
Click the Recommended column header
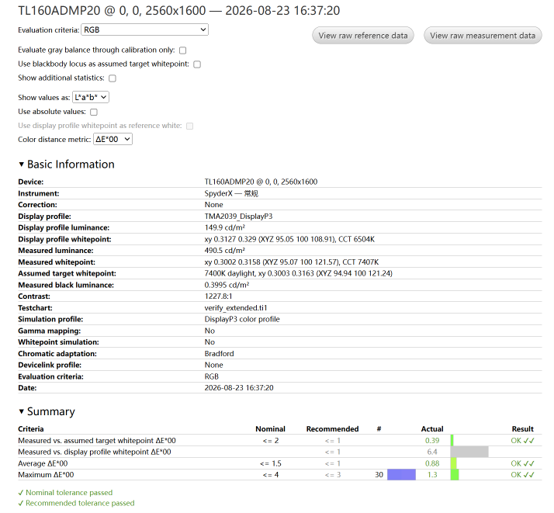(x=332, y=429)
